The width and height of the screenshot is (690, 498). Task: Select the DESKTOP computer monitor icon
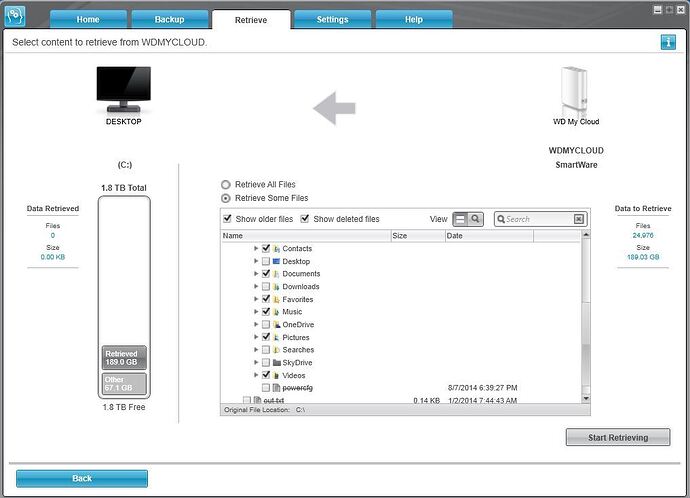coord(124,89)
